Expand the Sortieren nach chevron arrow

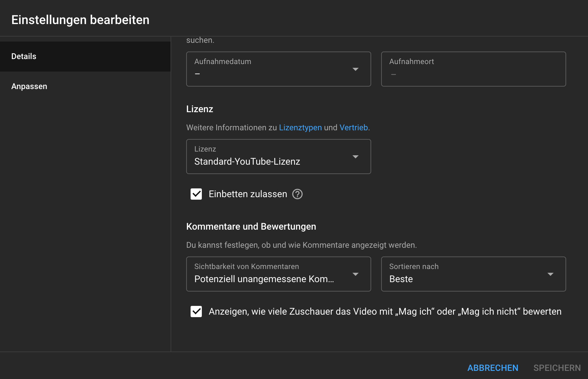pyautogui.click(x=551, y=274)
